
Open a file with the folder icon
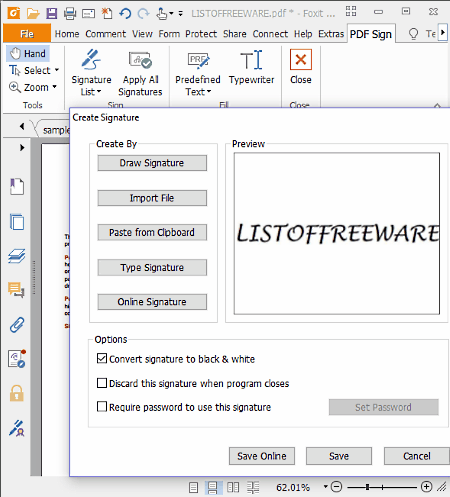point(33,13)
